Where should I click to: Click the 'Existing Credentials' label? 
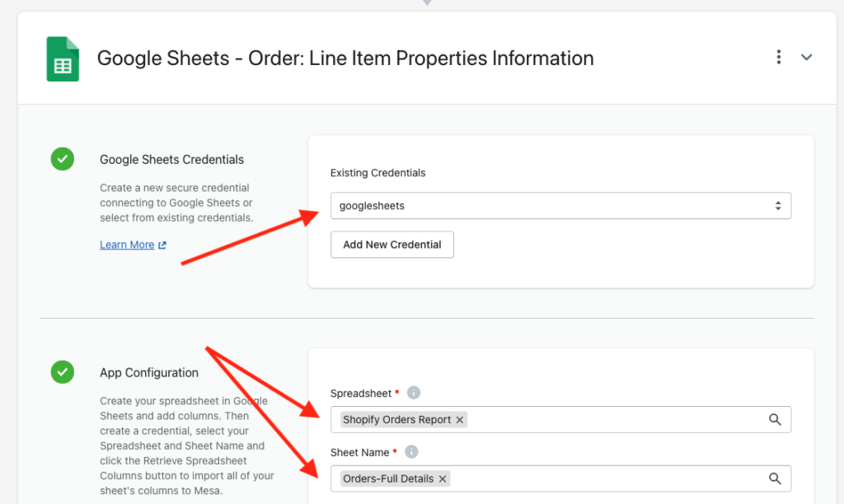tap(377, 173)
